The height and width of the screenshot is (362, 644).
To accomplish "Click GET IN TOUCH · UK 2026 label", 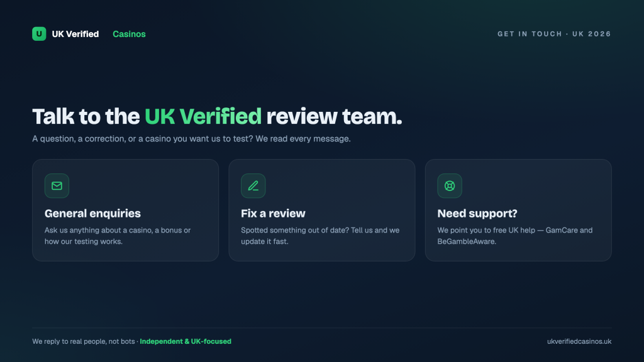I will [x=554, y=34].
